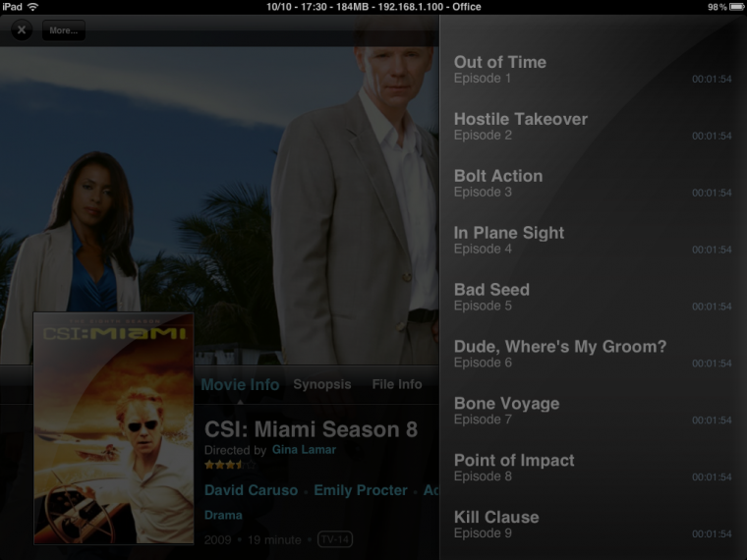This screenshot has width=747, height=560.
Task: Switch to the Synopsis tab
Action: point(322,384)
